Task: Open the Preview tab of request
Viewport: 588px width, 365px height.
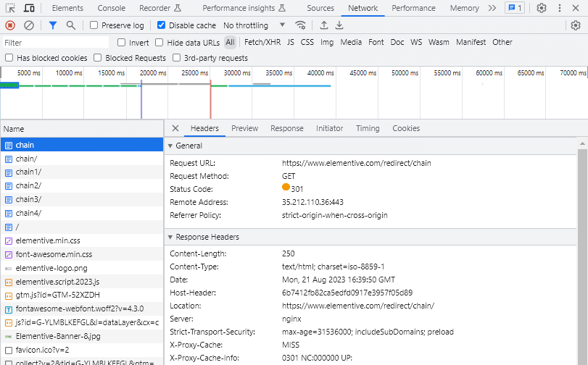Action: click(244, 128)
